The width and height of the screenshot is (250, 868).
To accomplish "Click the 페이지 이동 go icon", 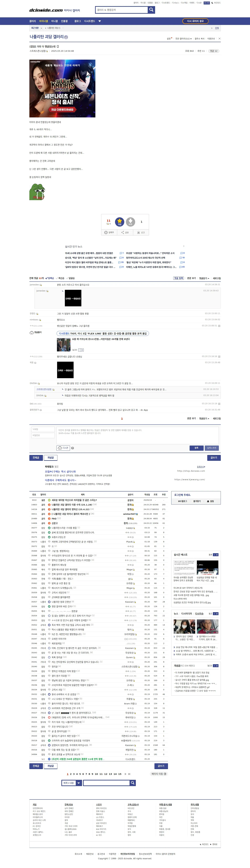I will coord(165,774).
